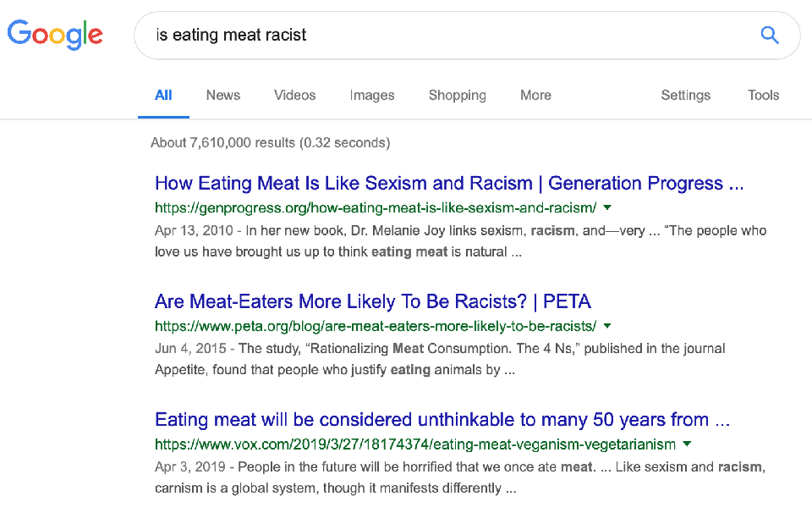Viewport: 812px width, 513px height.
Task: Open the peta.org result dropdown arrow
Action: (607, 326)
